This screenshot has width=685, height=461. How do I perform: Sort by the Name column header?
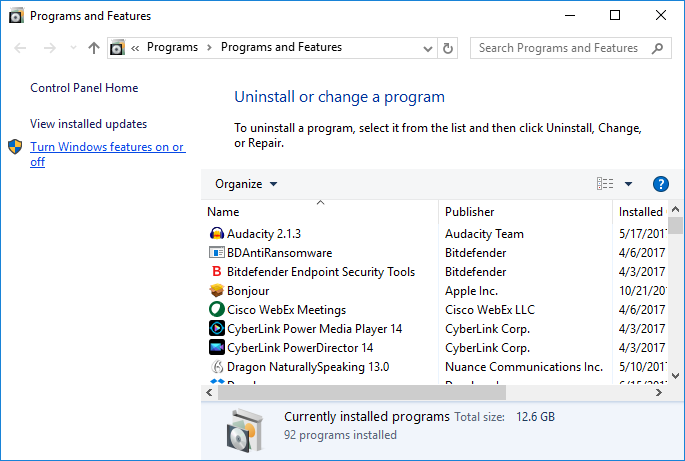point(320,212)
